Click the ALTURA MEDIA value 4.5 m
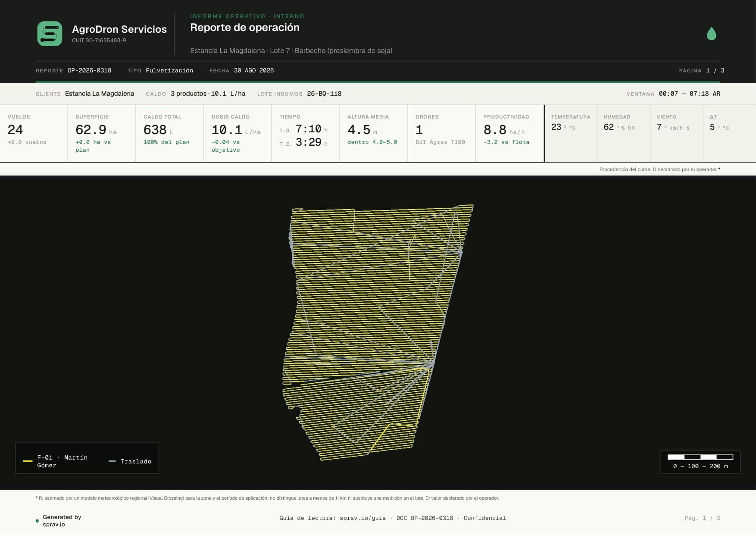756x535 pixels. tap(362, 130)
